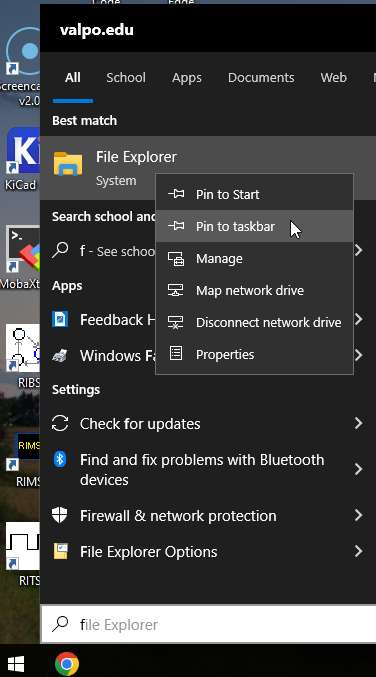This screenshot has width=376, height=677.
Task: Expand arrow for Firewall & network protection
Action: click(358, 515)
